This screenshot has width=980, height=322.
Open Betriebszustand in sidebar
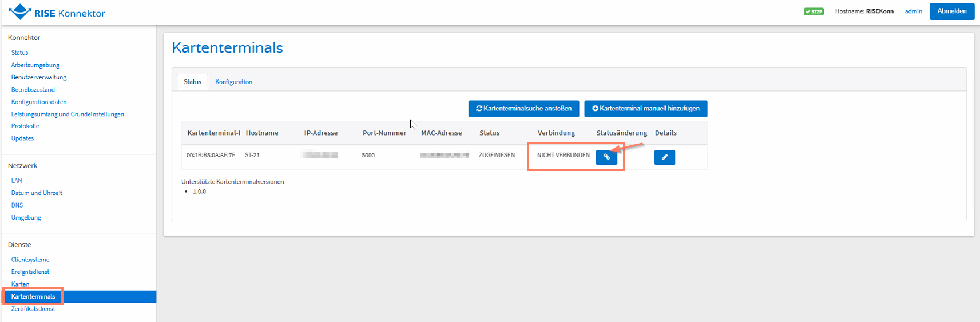(33, 90)
